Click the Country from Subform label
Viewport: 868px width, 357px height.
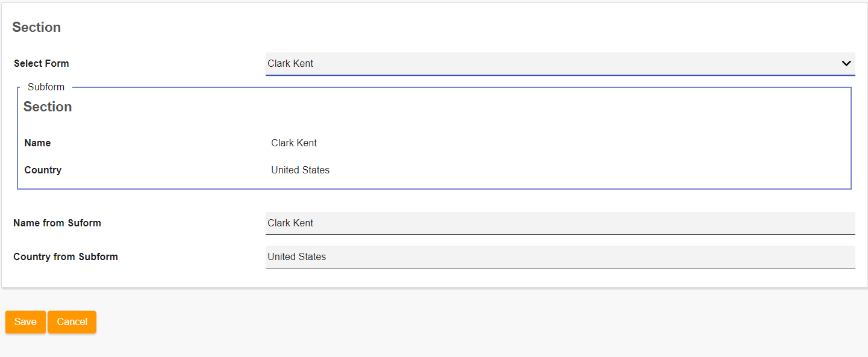tap(66, 256)
